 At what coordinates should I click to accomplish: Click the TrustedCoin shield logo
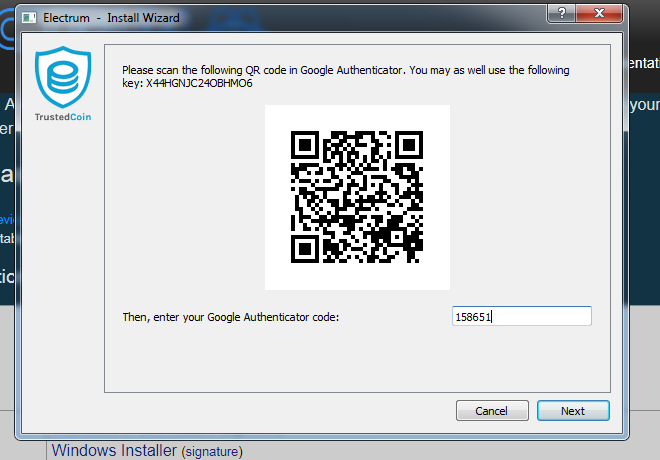coord(63,77)
